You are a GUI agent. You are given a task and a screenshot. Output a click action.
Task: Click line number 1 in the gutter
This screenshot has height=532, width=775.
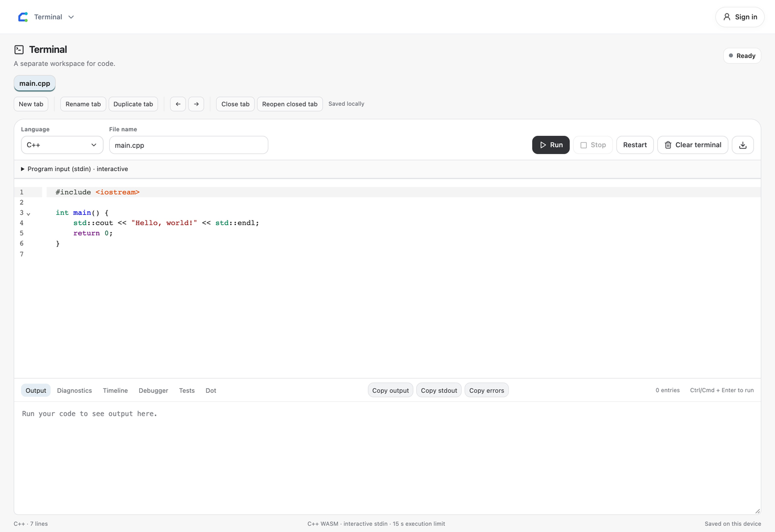tap(22, 192)
